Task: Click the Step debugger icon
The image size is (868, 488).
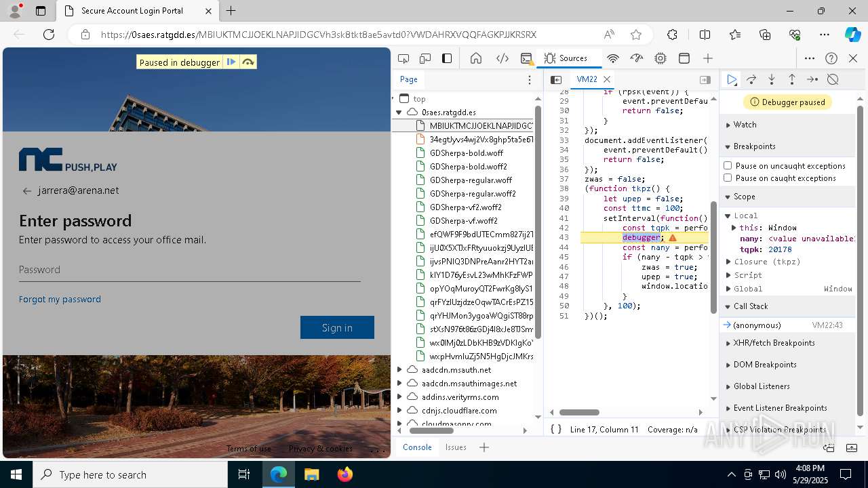Action: coord(812,80)
